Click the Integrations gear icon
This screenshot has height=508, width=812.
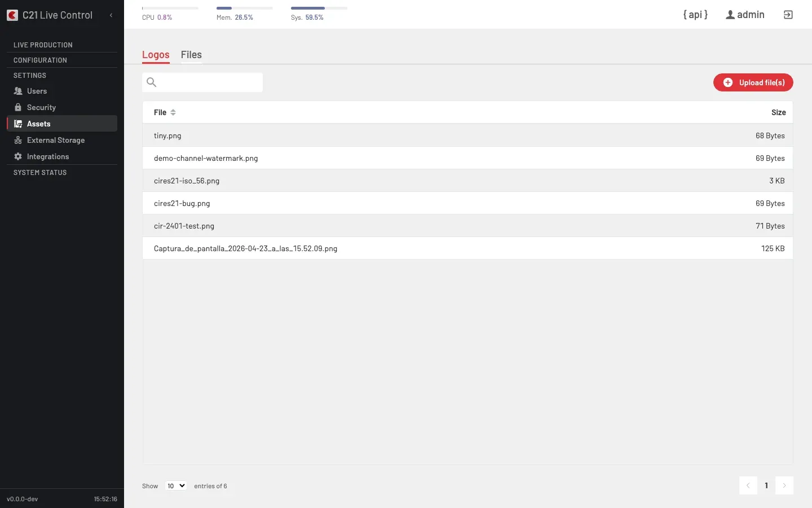[x=18, y=156]
